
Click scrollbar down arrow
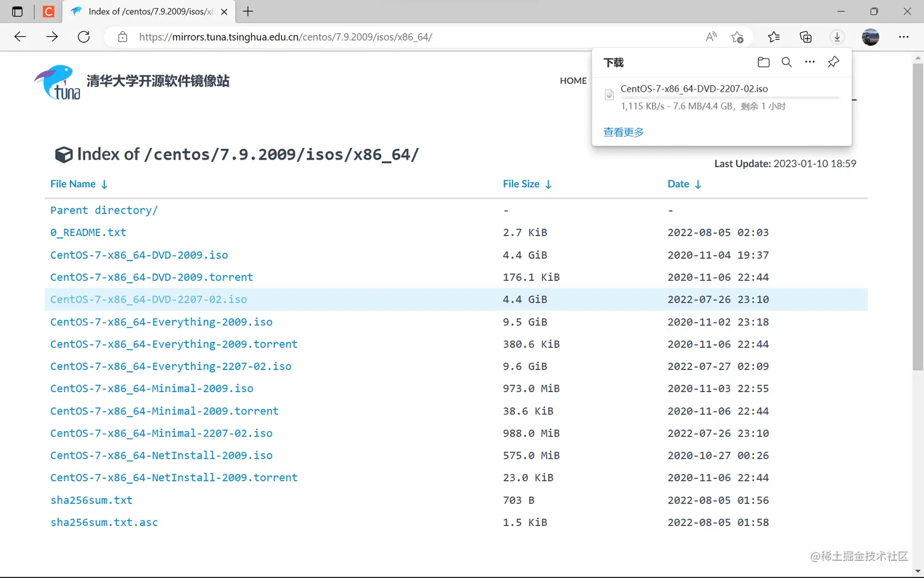pos(917,571)
